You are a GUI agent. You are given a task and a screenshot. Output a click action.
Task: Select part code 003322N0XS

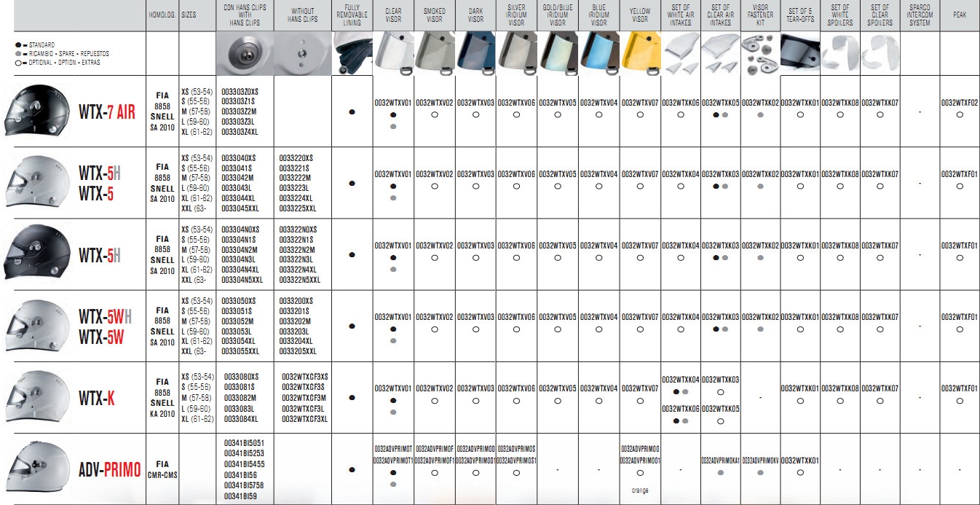tap(299, 229)
